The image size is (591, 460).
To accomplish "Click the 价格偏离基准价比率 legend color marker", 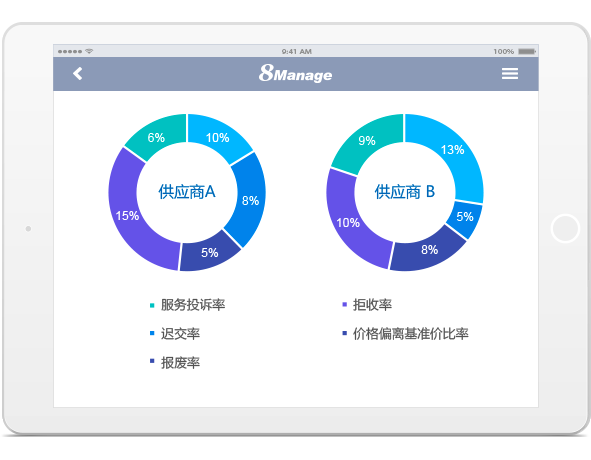I will (344, 333).
